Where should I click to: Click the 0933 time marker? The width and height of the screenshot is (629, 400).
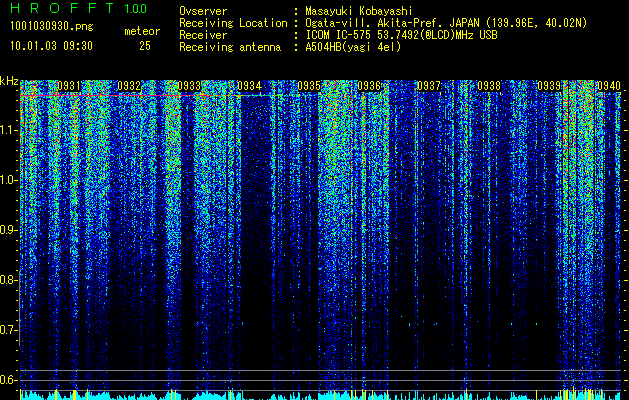(x=189, y=86)
